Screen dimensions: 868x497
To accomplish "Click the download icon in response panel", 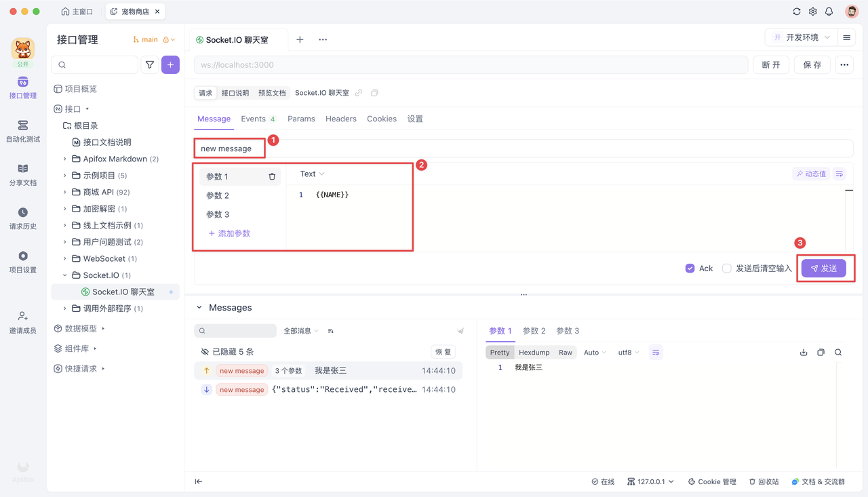I will click(804, 353).
